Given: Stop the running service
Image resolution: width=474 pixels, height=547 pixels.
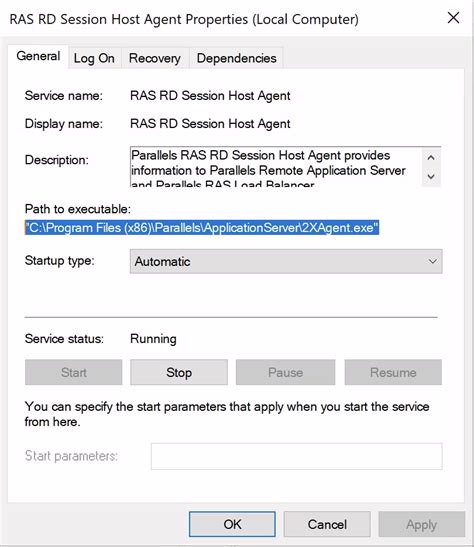Looking at the screenshot, I should pos(179,373).
